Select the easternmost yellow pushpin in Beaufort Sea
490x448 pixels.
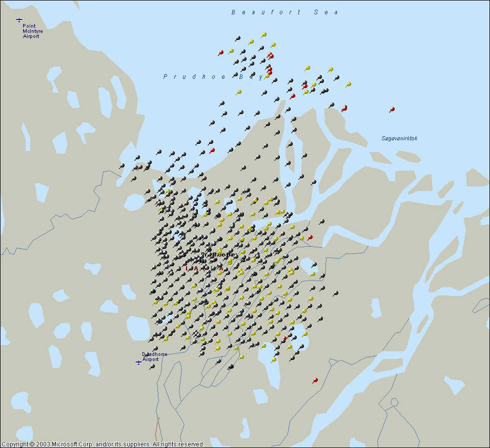coord(348,84)
